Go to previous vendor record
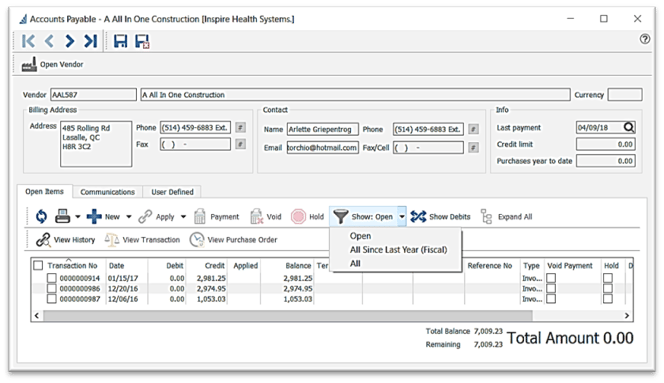The height and width of the screenshot is (383, 664). click(49, 41)
